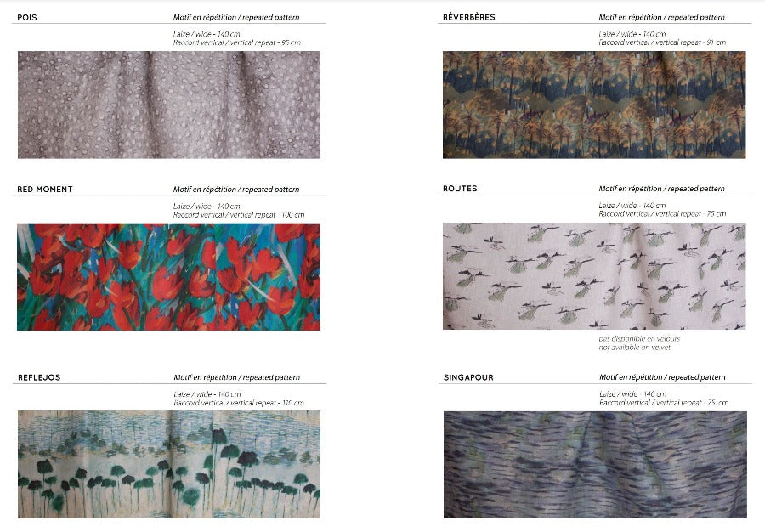Viewport: 765px width, 532px height.
Task: Open the SINGAPOUR blue striped fabric image
Action: pos(595,465)
